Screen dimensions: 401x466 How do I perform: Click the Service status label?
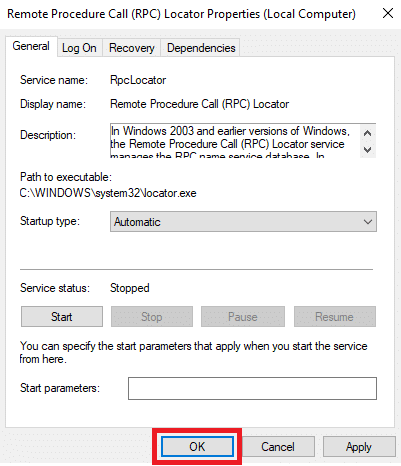click(55, 288)
